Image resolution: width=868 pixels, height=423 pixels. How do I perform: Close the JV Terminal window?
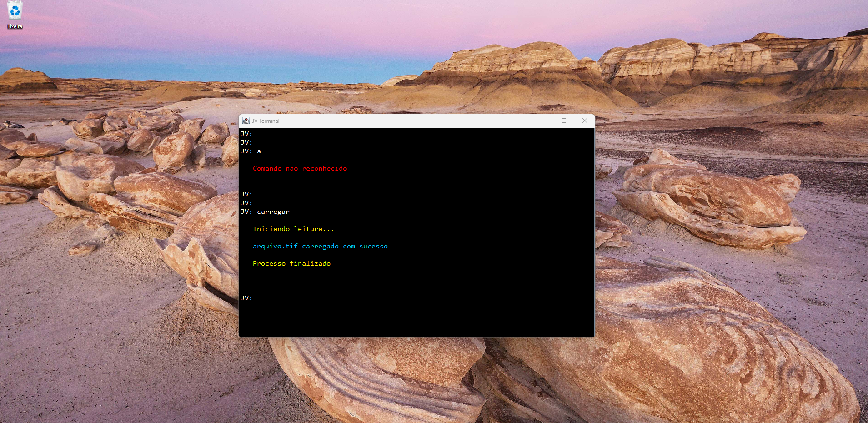pyautogui.click(x=585, y=121)
